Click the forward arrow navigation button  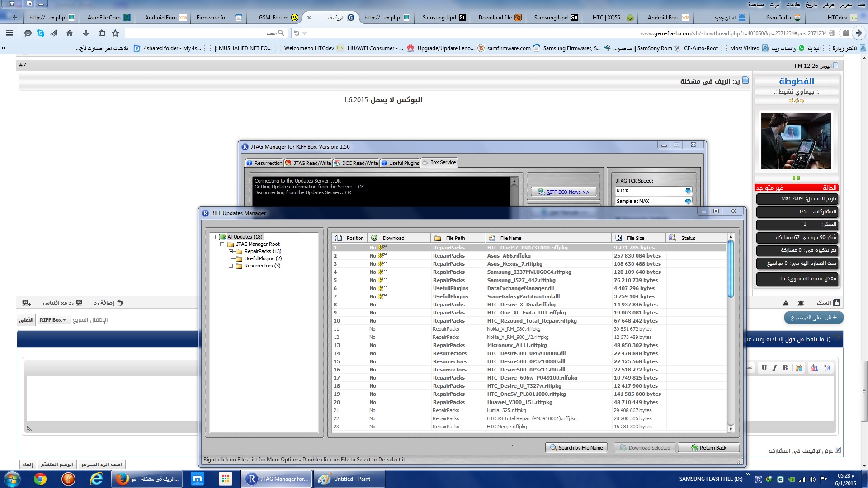click(859, 33)
